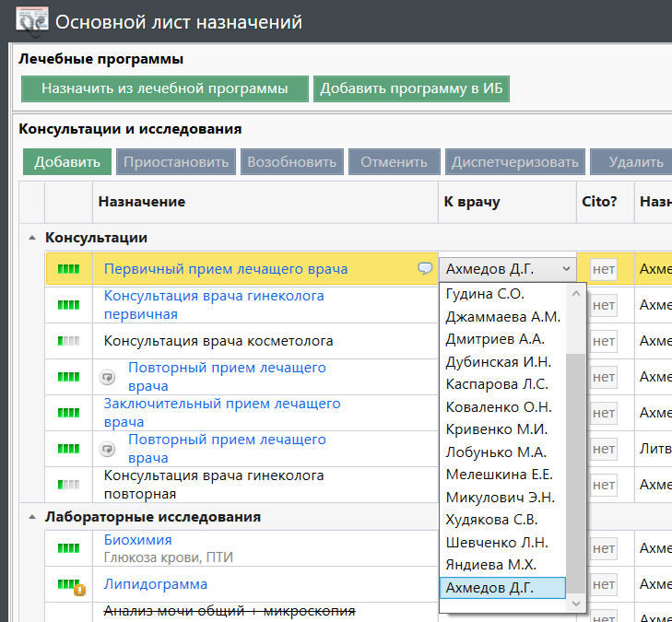
Task: Click the doctor list vertical scrollbar thumb
Action: point(576,472)
